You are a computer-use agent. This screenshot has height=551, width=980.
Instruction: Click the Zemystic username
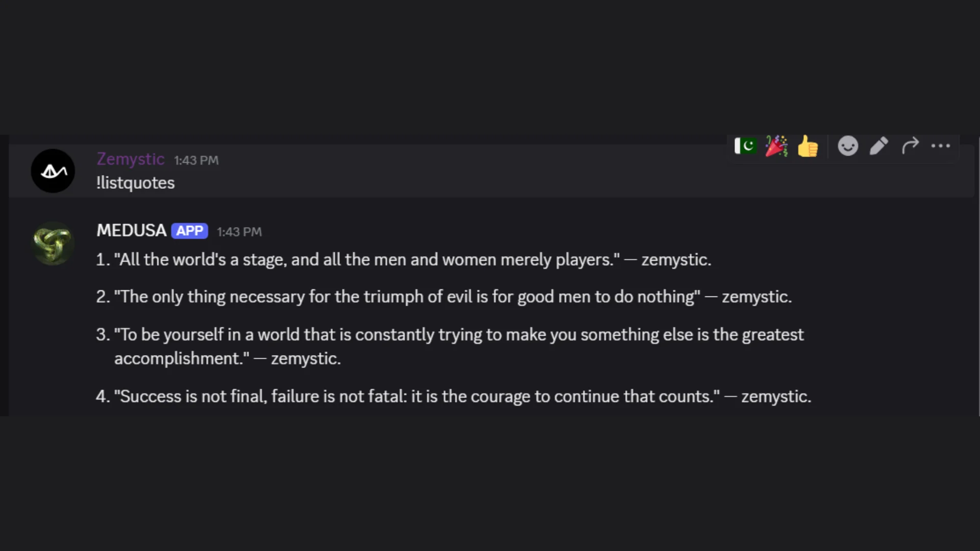coord(131,159)
